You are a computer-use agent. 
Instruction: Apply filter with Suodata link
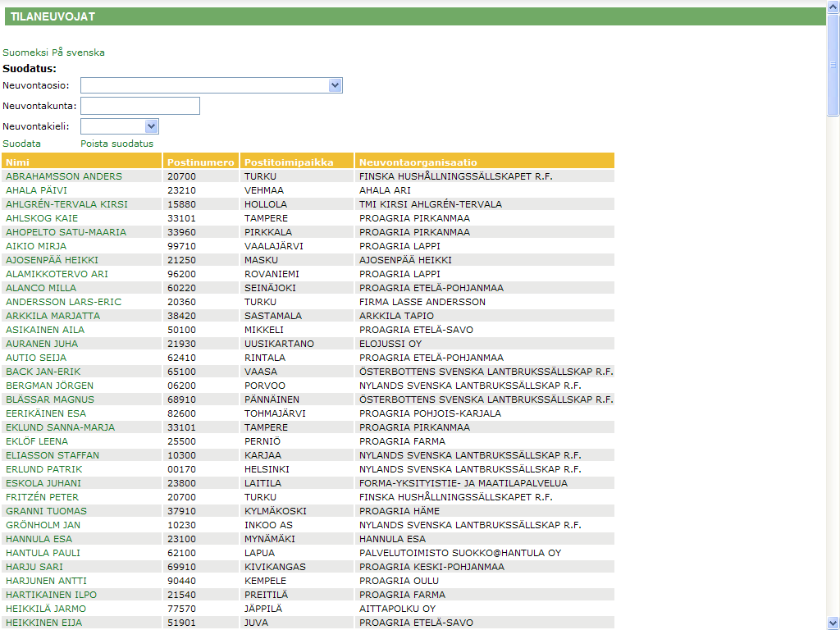[x=21, y=144]
